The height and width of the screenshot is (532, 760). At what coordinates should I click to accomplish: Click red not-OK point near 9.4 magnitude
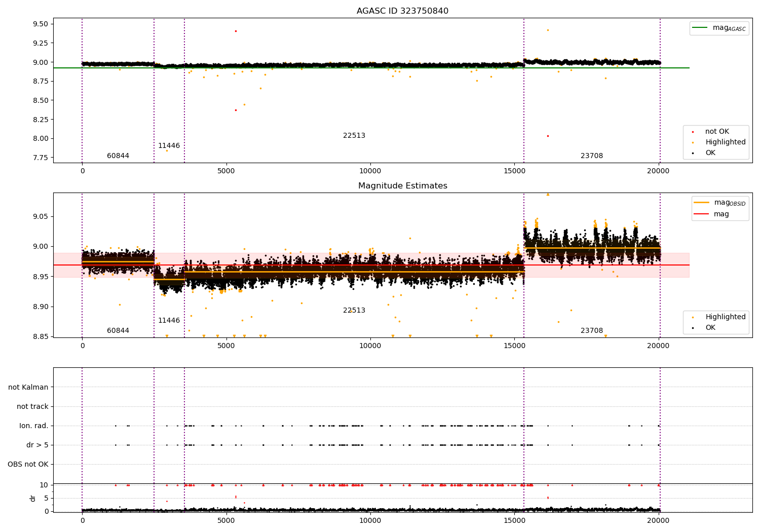[x=236, y=31]
